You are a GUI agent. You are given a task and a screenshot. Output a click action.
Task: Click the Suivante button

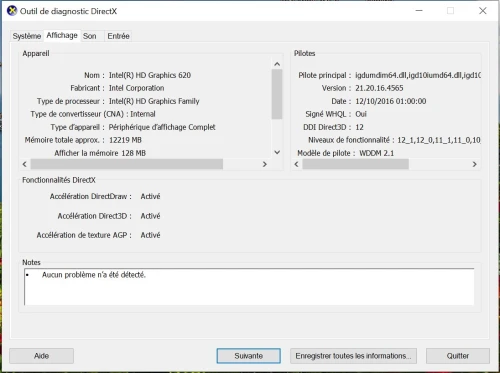[x=249, y=356]
